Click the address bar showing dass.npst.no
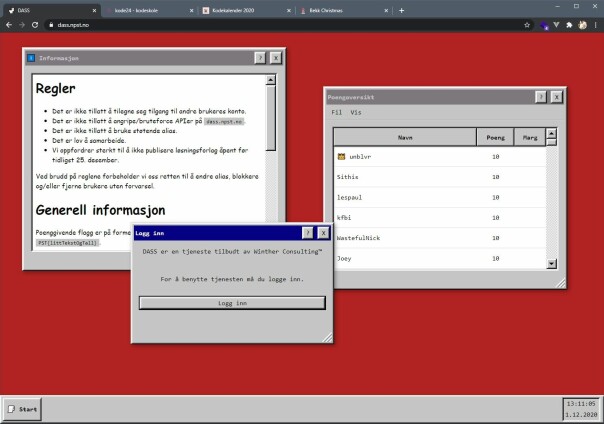The width and height of the screenshot is (604, 424). tap(288, 25)
